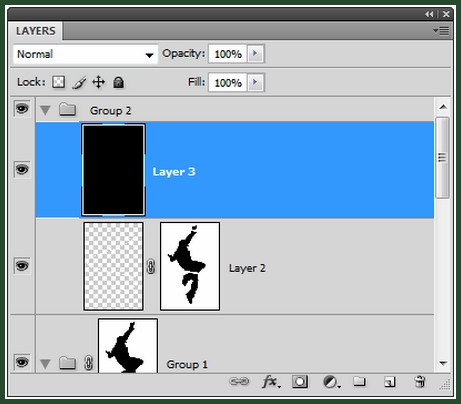
Task: Select the Layer 2 name
Action: click(x=247, y=268)
